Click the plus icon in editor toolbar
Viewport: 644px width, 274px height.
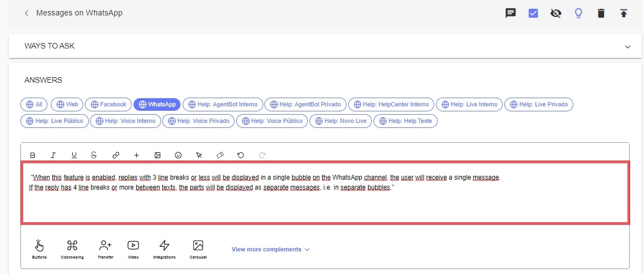pyautogui.click(x=137, y=155)
